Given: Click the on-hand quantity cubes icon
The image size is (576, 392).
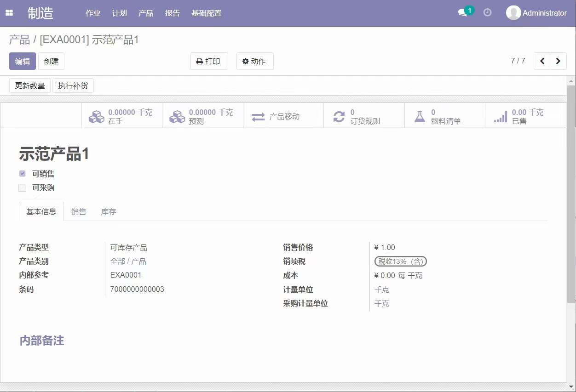Looking at the screenshot, I should pos(97,117).
